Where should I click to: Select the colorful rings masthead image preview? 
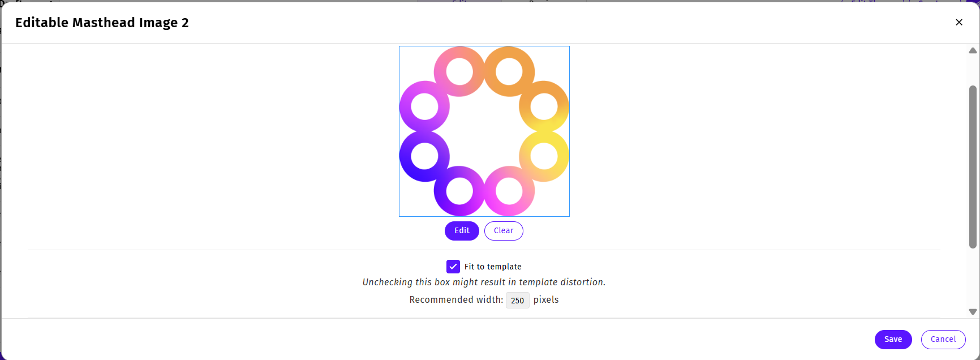click(484, 131)
